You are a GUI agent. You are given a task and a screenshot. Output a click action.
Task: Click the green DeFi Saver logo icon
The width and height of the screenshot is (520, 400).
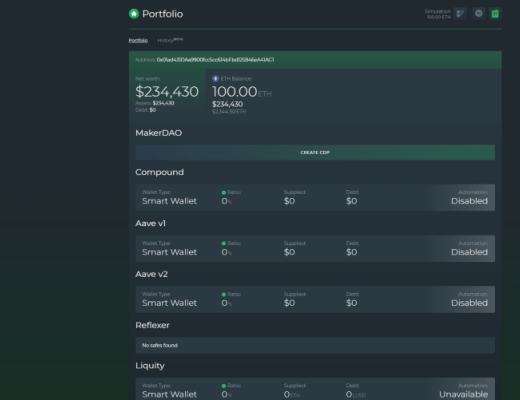134,14
